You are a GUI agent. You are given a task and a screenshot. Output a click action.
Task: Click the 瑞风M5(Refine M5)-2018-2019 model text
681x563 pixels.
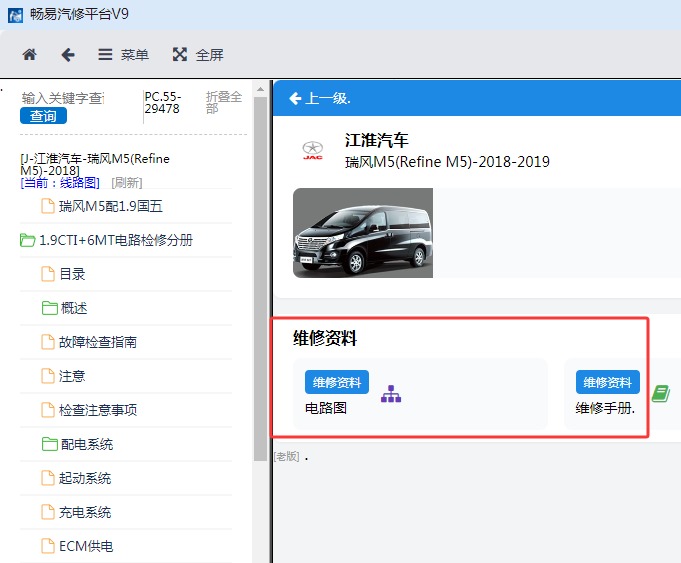[x=447, y=162]
